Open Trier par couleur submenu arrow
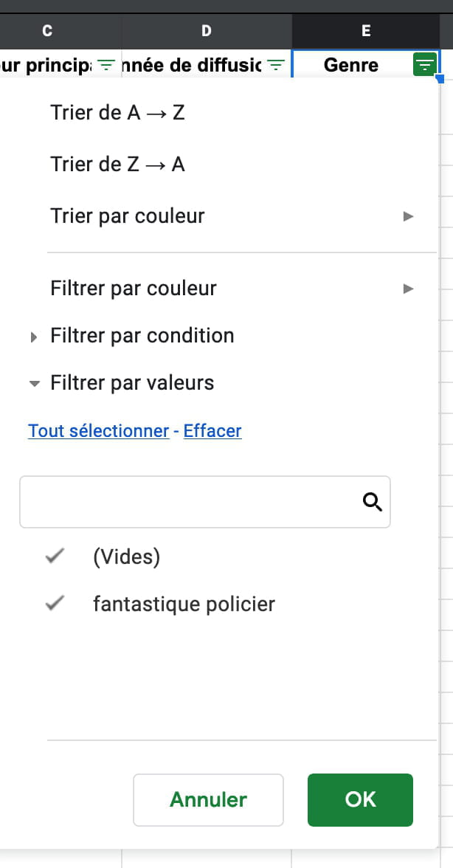Viewport: 453px width, 868px height. [x=408, y=216]
